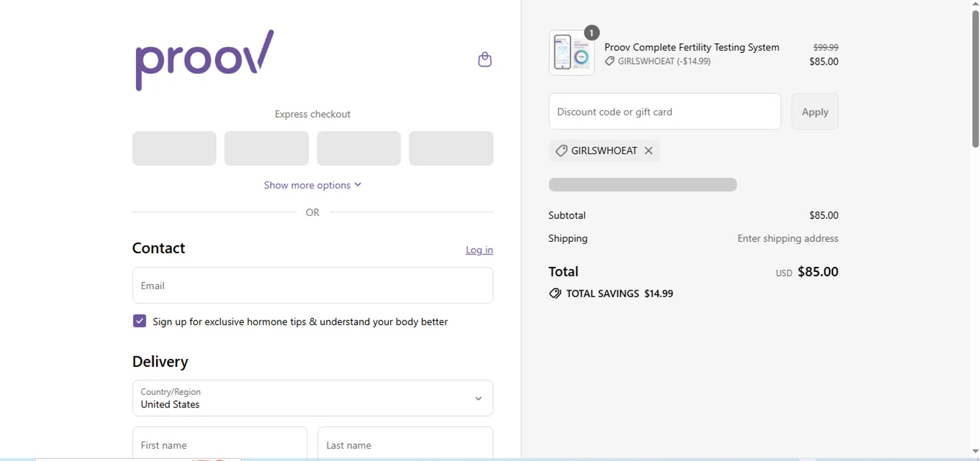Click the second express checkout button
The width and height of the screenshot is (980, 461).
click(x=267, y=148)
